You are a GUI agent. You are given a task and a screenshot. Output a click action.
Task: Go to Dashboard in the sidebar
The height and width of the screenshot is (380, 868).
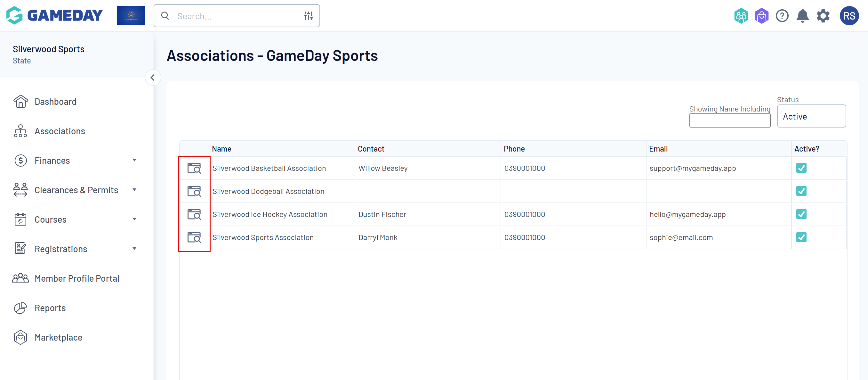click(x=55, y=102)
